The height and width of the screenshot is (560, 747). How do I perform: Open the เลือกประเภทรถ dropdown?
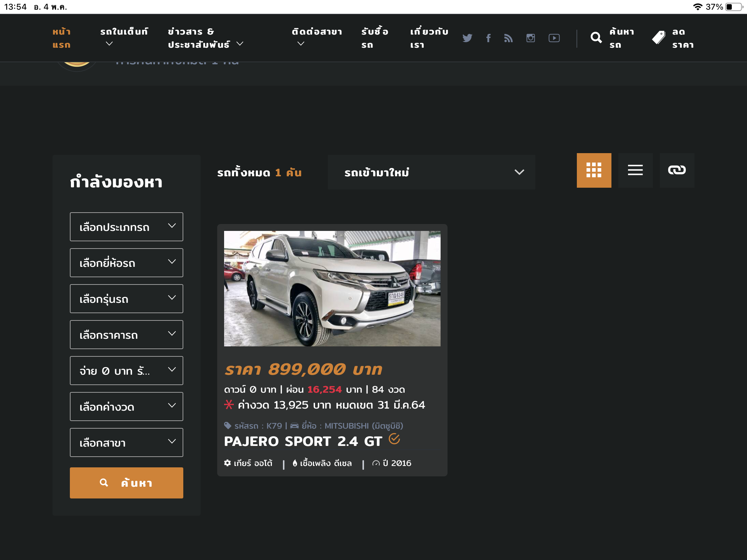pyautogui.click(x=127, y=227)
